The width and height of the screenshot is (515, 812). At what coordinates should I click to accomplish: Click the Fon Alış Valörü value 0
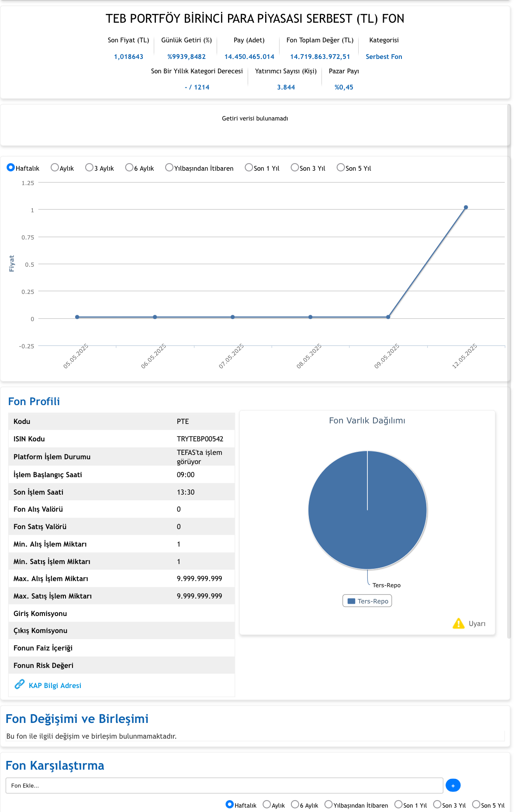(x=179, y=509)
